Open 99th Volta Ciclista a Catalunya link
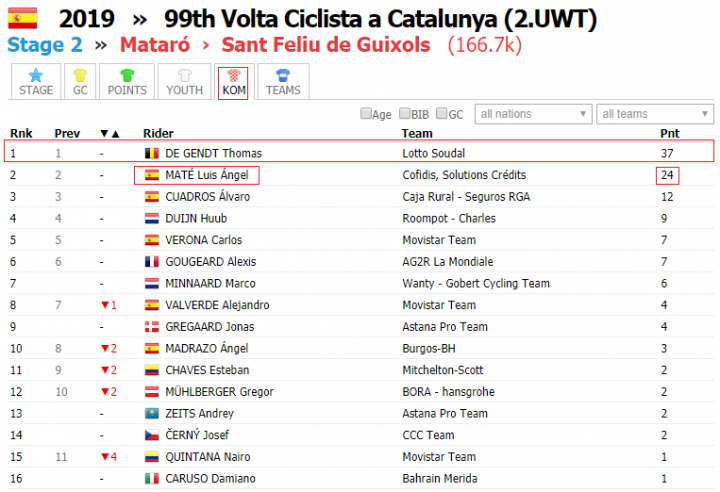 pyautogui.click(x=380, y=19)
